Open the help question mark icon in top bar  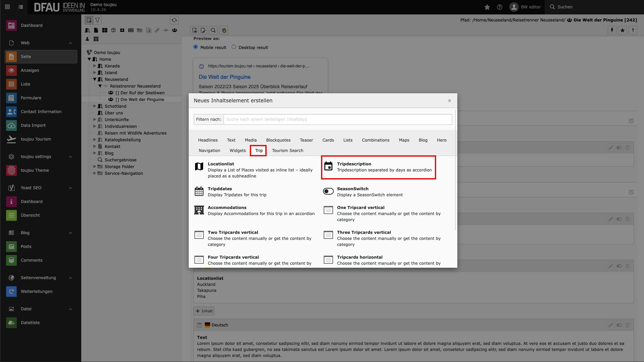[500, 7]
